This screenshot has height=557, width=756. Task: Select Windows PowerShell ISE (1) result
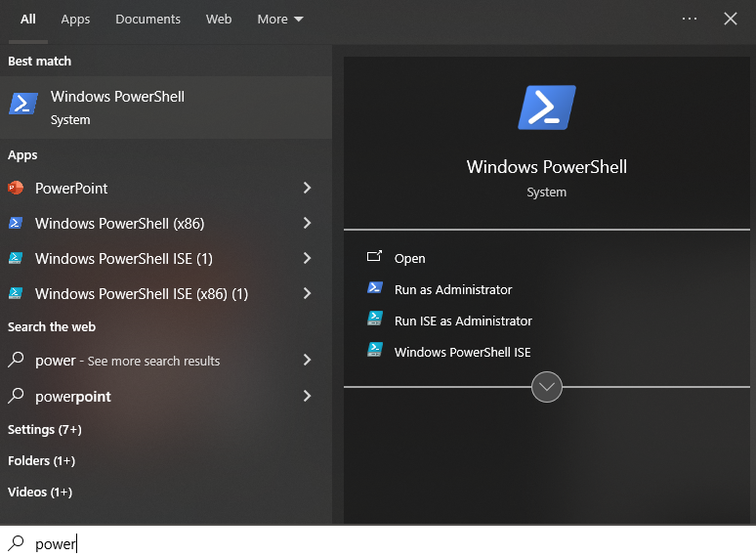[x=166, y=258]
